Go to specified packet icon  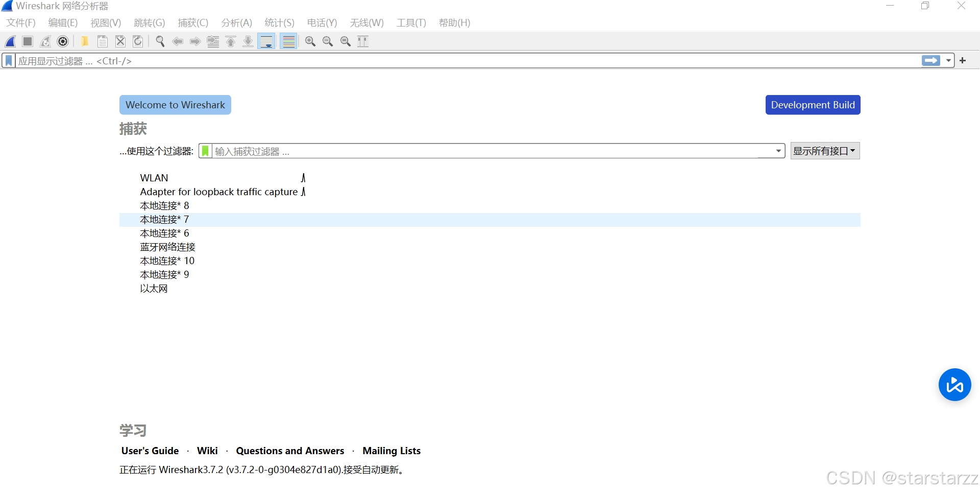tap(213, 41)
